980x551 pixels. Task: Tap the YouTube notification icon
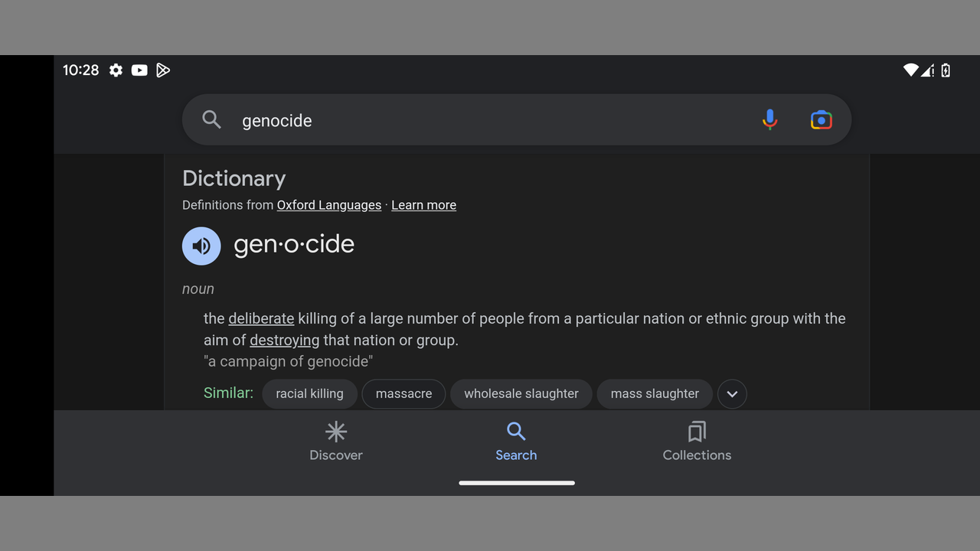[139, 70]
